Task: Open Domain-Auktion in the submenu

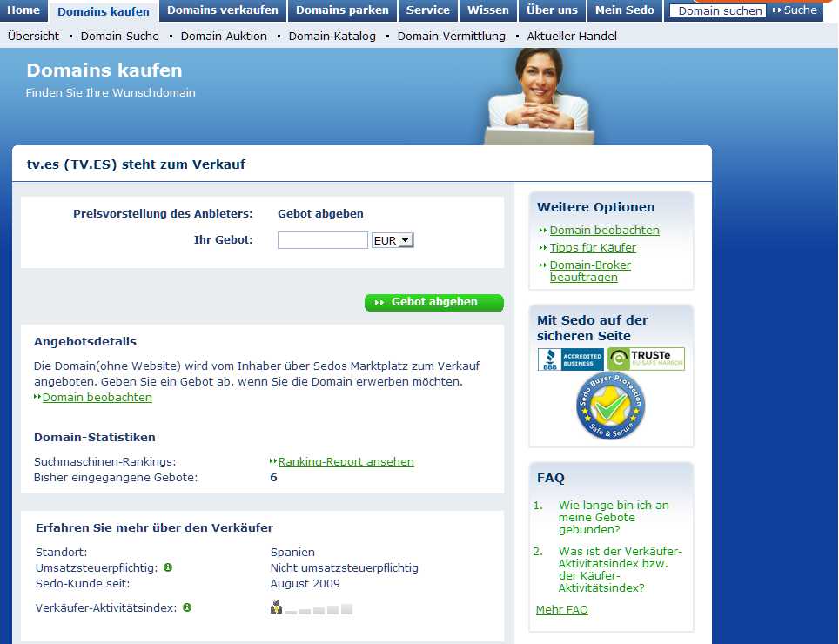Action: coord(224,37)
